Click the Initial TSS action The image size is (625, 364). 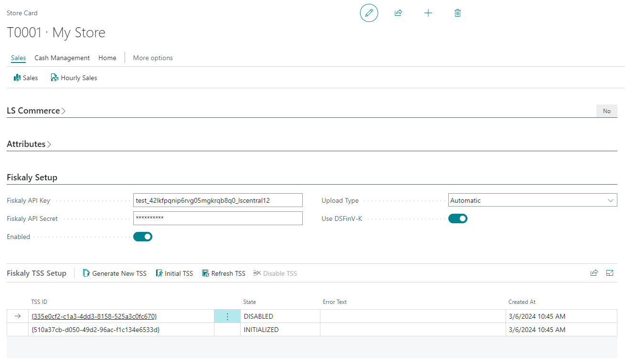174,273
